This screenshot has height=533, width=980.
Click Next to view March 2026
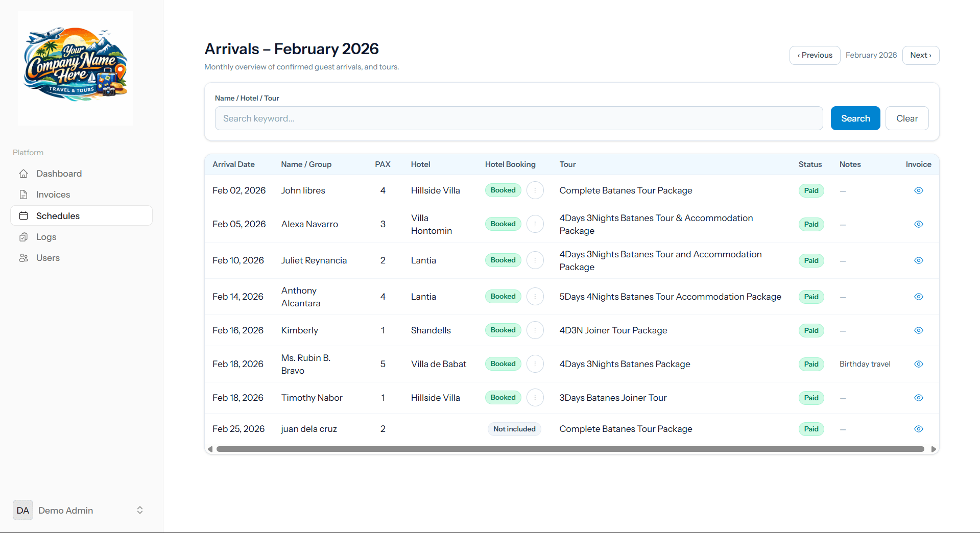click(920, 55)
